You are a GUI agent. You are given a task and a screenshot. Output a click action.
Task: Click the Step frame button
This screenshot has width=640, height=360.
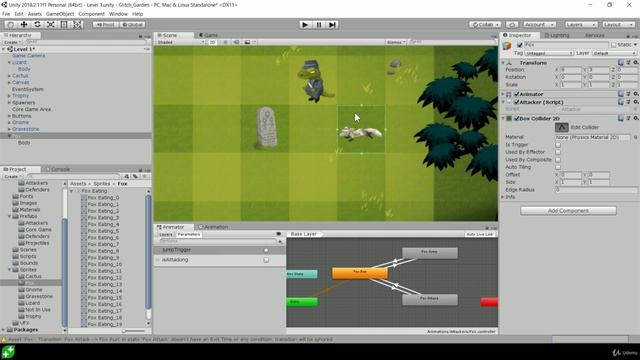point(332,24)
